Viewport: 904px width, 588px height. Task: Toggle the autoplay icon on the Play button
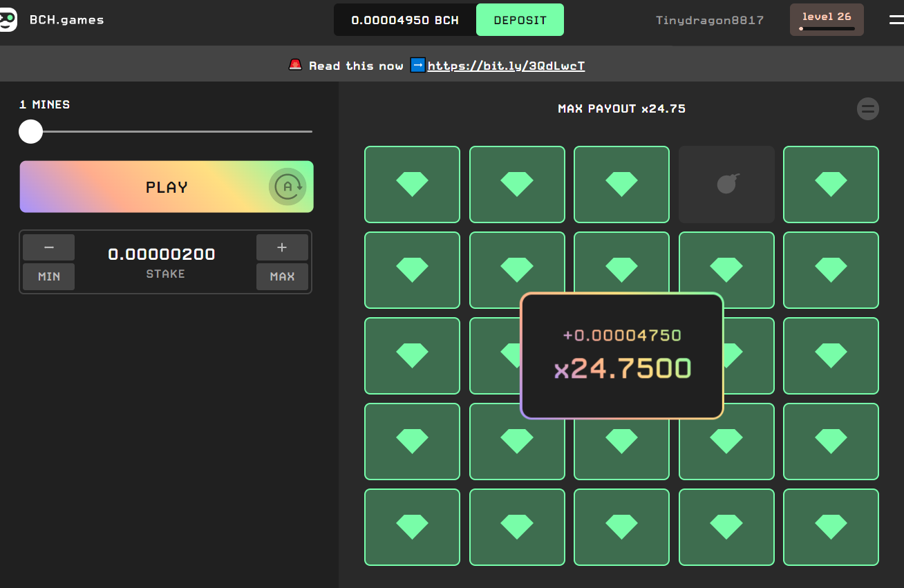tap(288, 187)
